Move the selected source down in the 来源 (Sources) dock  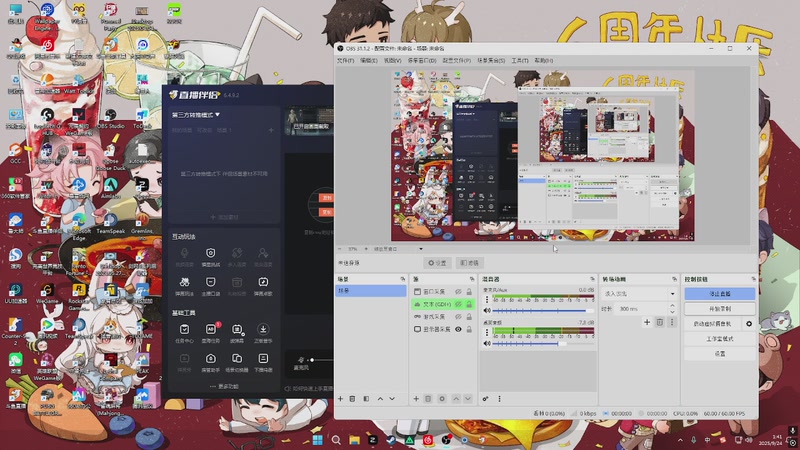(x=467, y=398)
